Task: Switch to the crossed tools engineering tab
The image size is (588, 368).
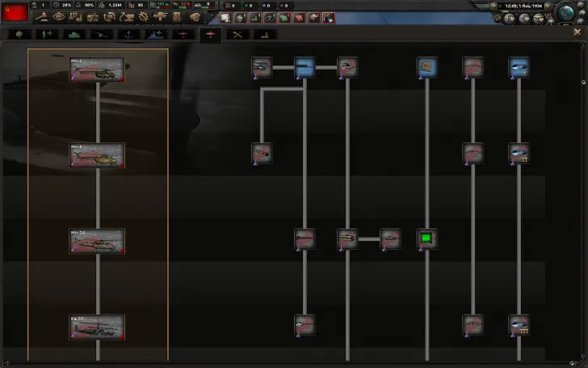Action: click(x=237, y=35)
